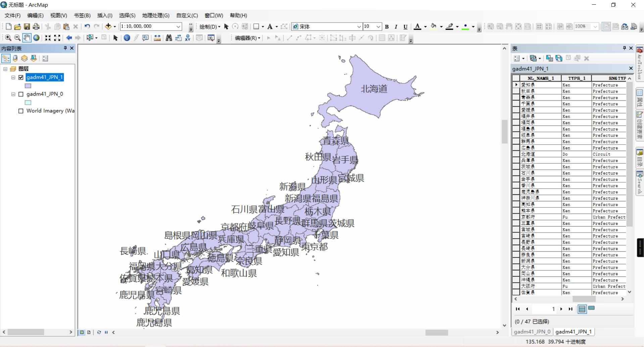This screenshot has width=644, height=347.
Task: Select the Zoom Out tool
Action: [17, 38]
